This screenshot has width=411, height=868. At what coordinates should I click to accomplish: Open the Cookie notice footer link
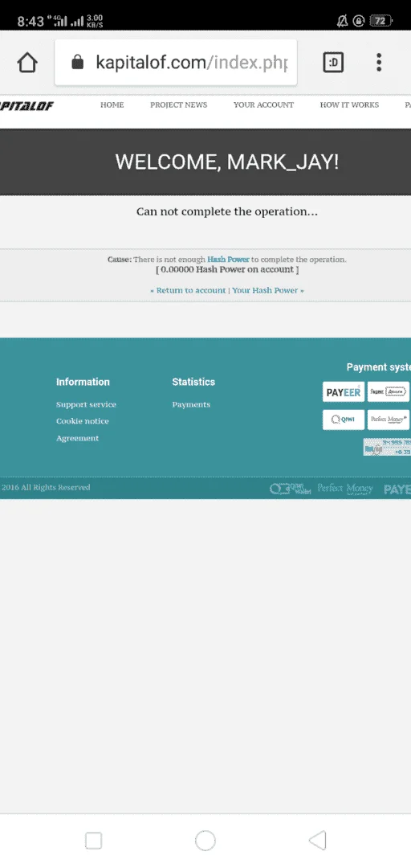point(83,421)
